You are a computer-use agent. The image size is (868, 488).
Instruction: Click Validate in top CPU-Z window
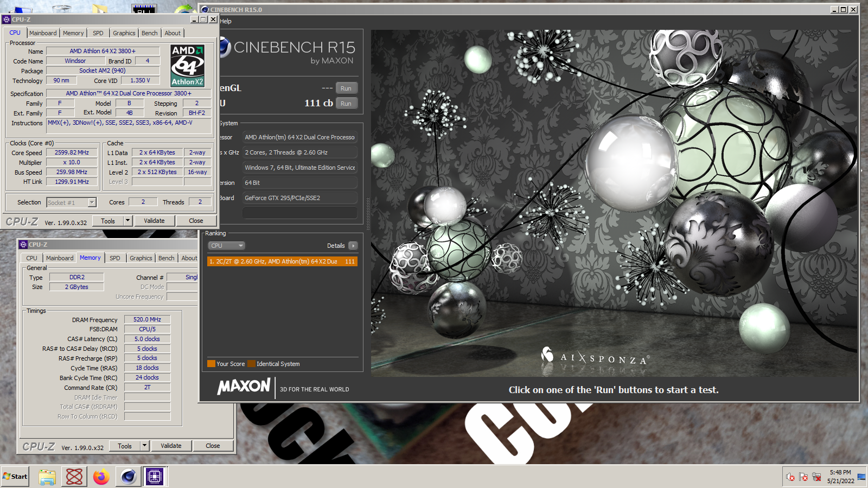[154, 221]
